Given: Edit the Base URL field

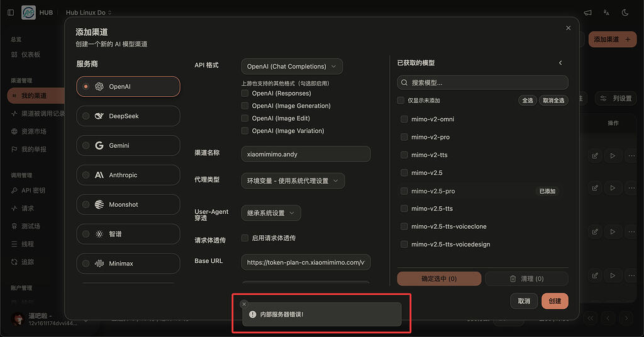Looking at the screenshot, I should click(306, 262).
